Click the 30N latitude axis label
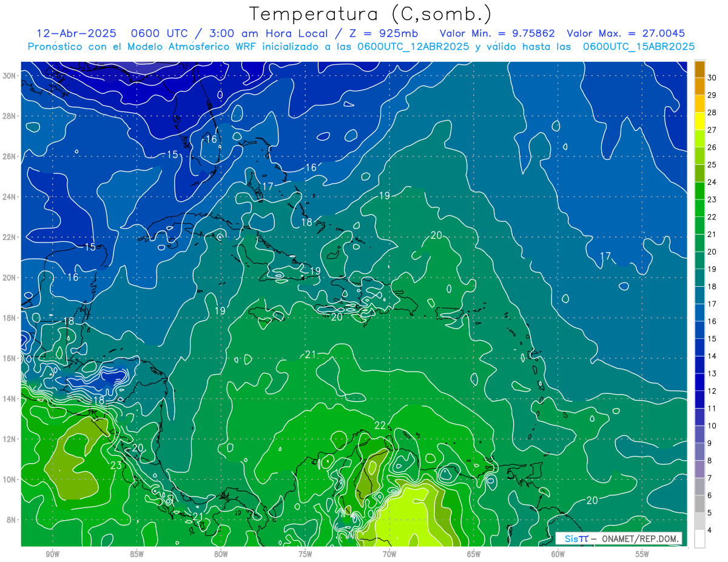This screenshot has height=562, width=728. click(9, 76)
